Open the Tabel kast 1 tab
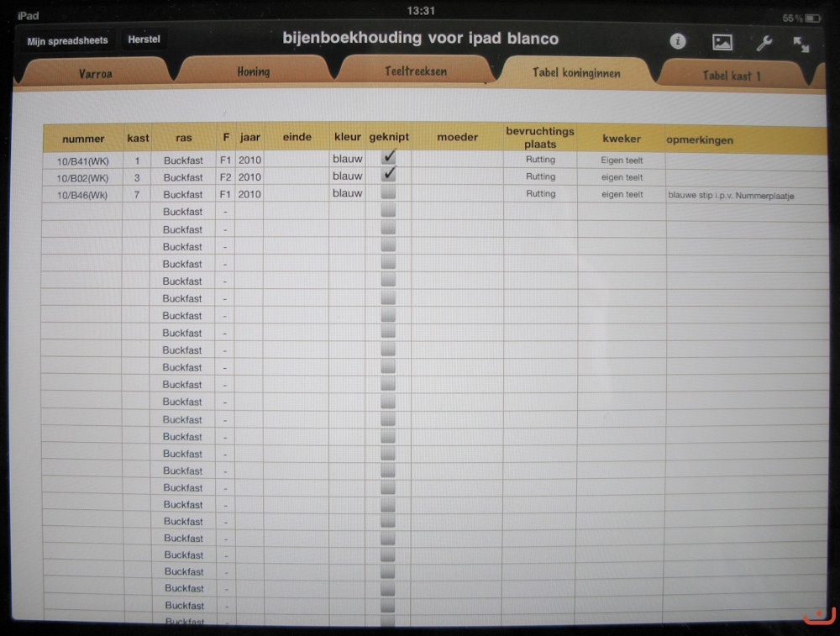 click(732, 75)
